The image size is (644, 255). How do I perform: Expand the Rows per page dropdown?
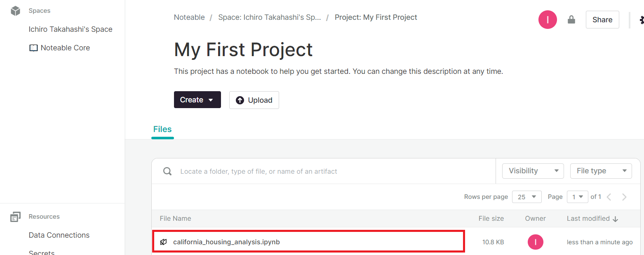(526, 197)
